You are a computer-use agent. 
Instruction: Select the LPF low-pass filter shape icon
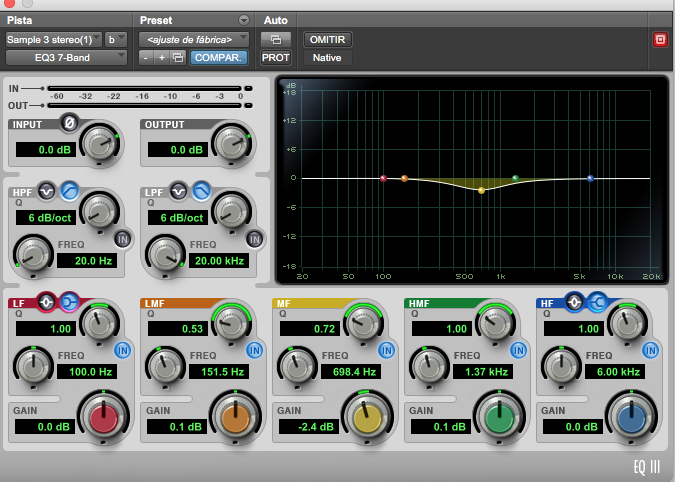(200, 190)
